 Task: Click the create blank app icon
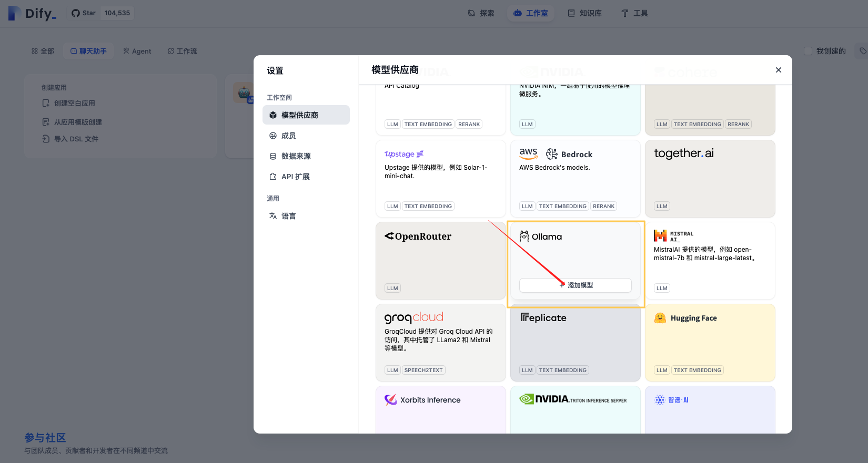(46, 103)
